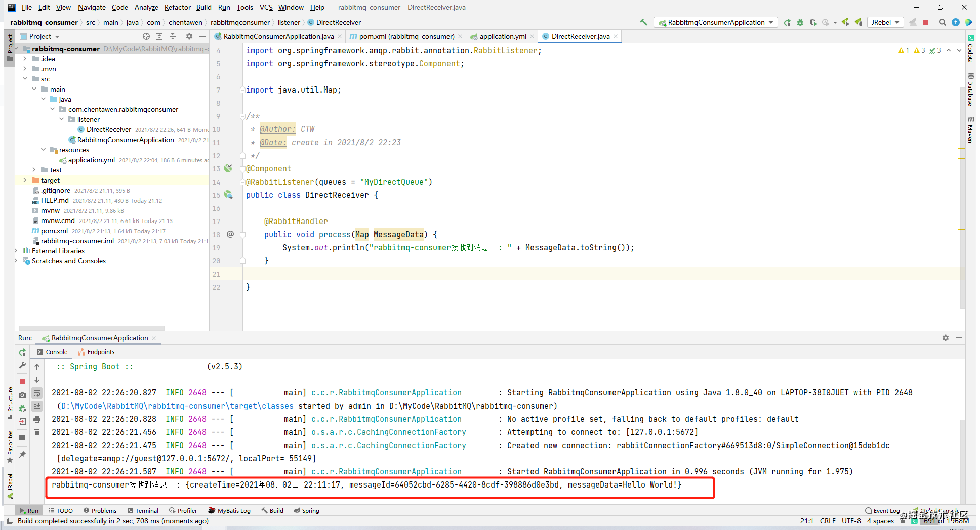Run with the JRebel rocket icon
The width and height of the screenshot is (980, 530).
click(x=845, y=22)
